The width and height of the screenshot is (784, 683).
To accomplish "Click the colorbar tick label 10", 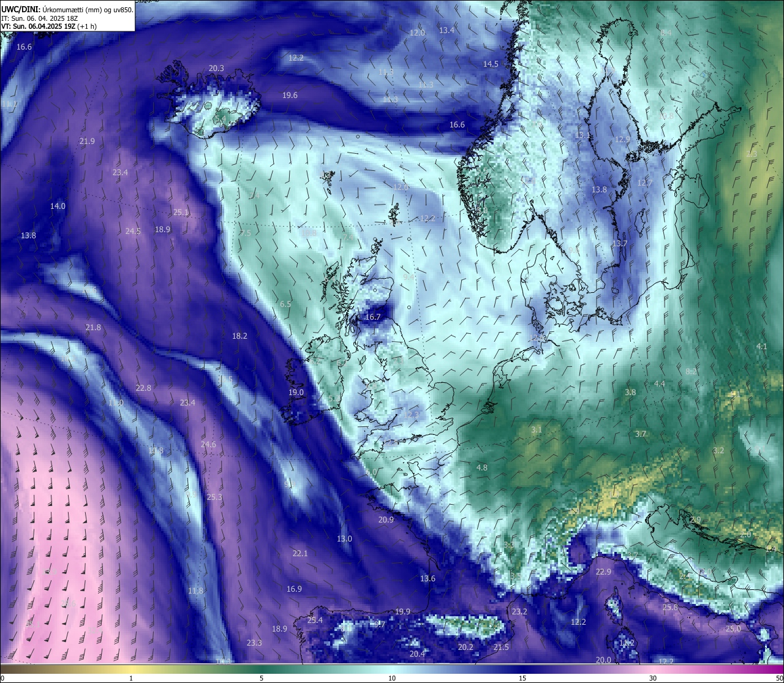I will click(x=392, y=678).
